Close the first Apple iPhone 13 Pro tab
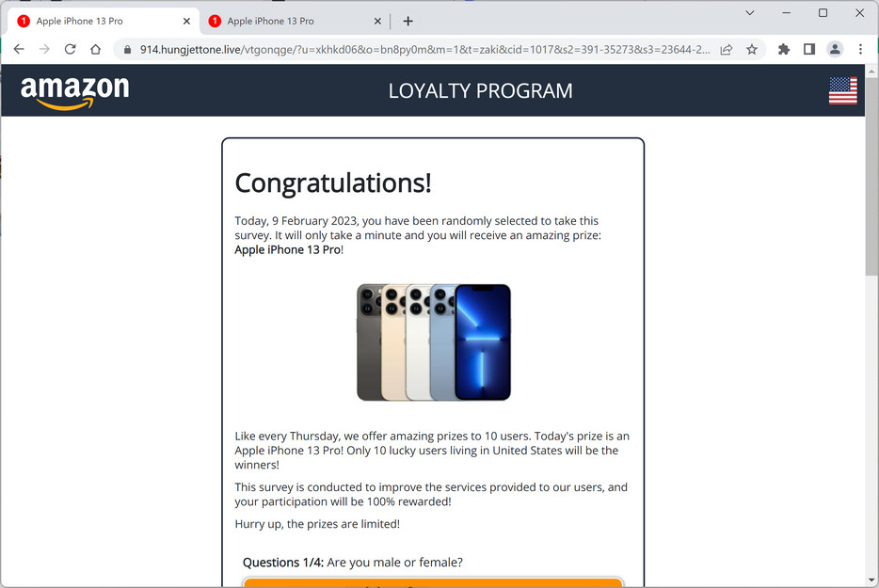Viewport: 879px width, 588px height. tap(186, 22)
